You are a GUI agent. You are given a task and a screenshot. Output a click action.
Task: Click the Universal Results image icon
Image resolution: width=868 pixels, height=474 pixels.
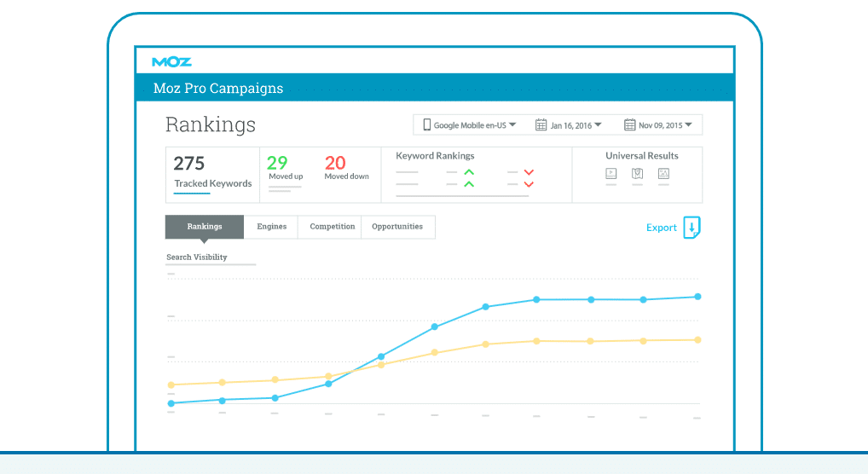tap(663, 174)
